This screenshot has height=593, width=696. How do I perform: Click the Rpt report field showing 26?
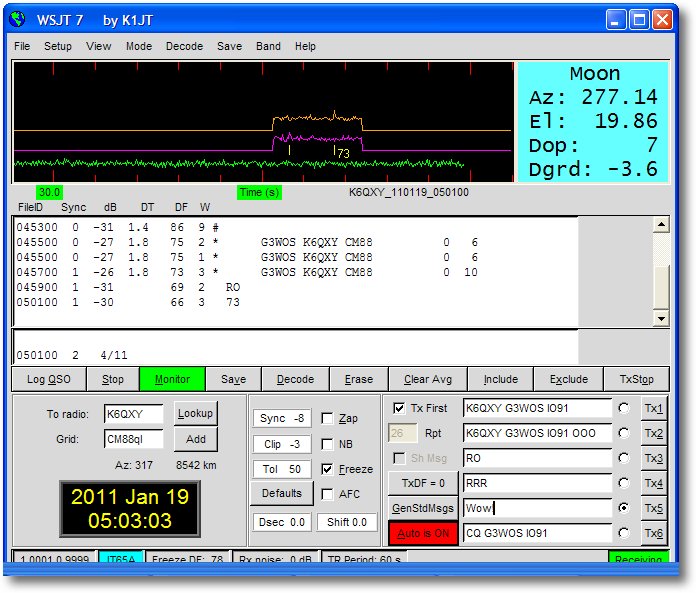pyautogui.click(x=403, y=433)
